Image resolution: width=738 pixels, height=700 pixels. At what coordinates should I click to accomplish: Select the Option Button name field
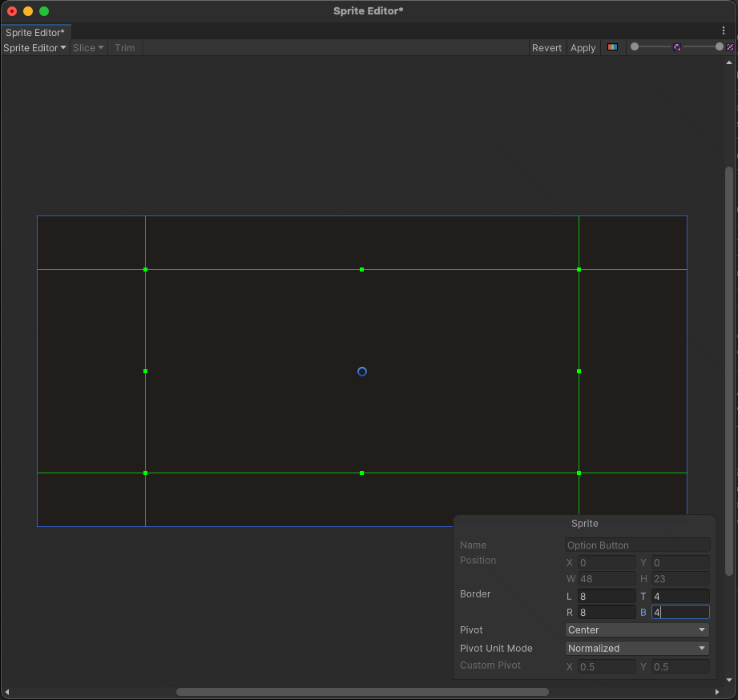[x=637, y=545]
